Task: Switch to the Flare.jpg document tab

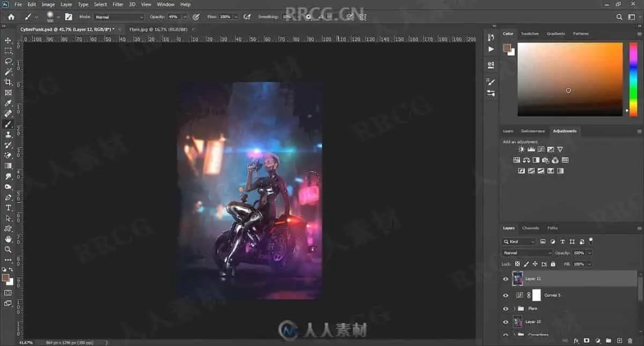Action: point(158,29)
